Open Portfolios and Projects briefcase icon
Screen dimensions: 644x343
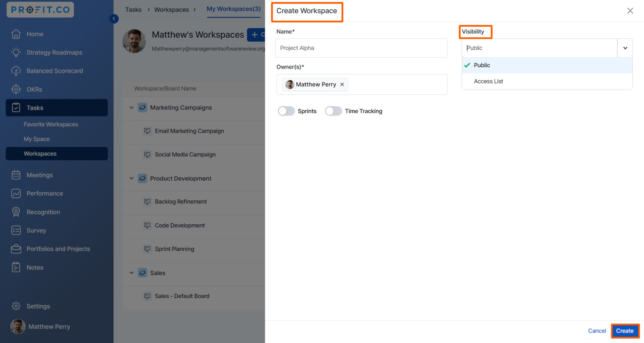(x=16, y=249)
